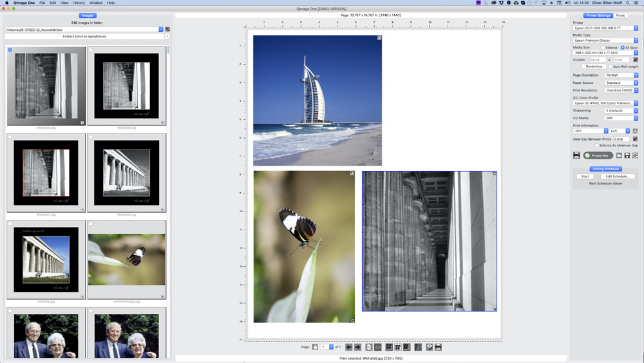Open the History menu
This screenshot has width=644, height=363.
79,3
